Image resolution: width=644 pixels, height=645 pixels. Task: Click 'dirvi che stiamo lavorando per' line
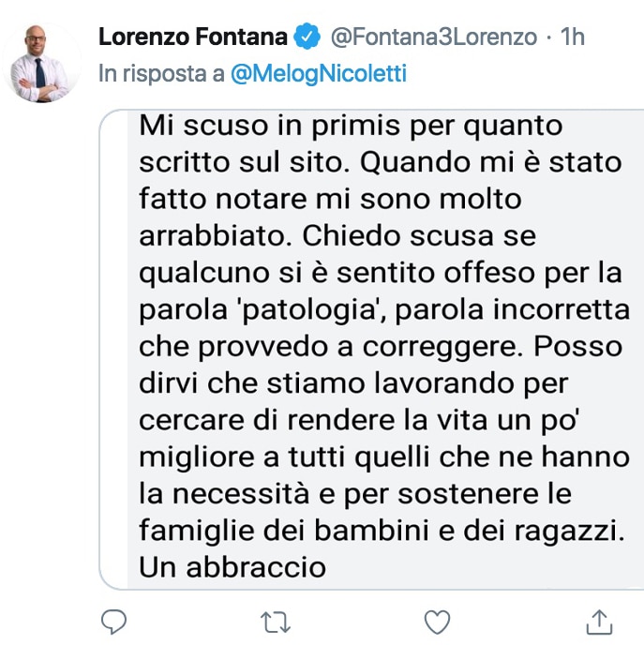click(353, 384)
